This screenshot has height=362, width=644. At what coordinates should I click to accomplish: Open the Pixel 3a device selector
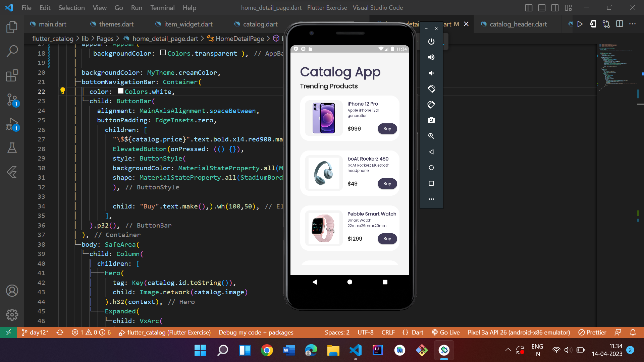[519, 332]
